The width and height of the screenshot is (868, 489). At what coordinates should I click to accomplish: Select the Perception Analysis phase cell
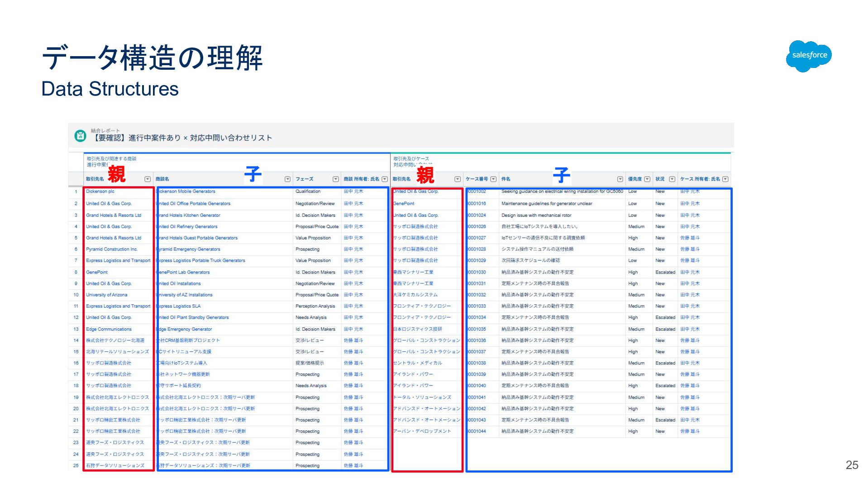[315, 307]
